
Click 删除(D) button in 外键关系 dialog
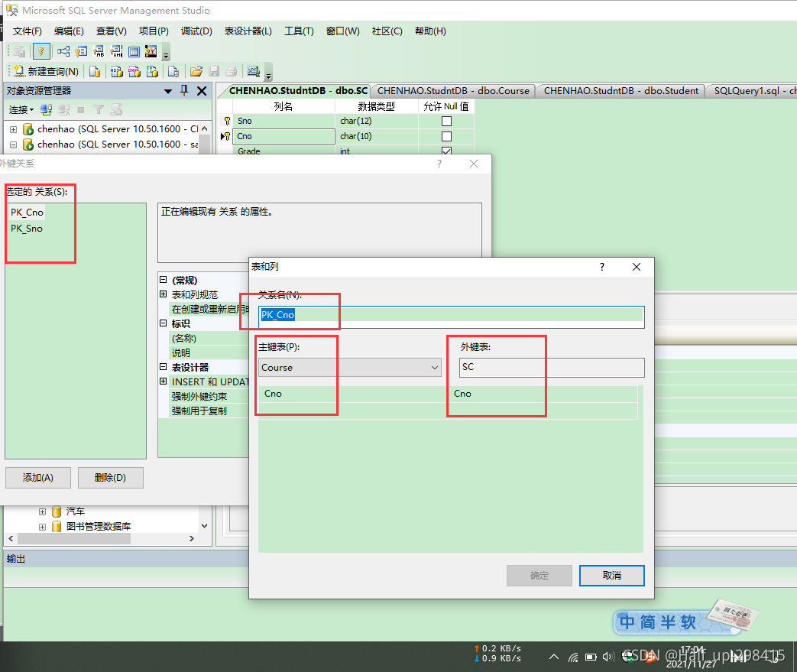point(110,478)
